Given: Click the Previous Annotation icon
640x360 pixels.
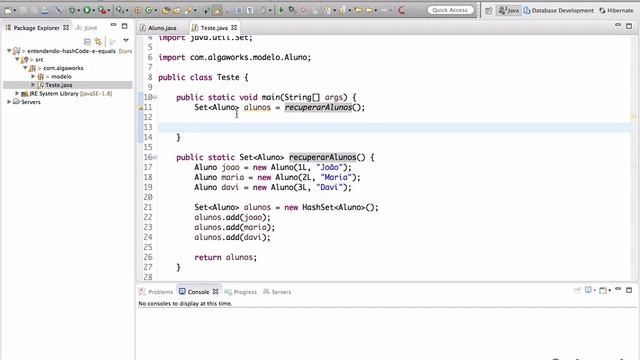Looking at the screenshot, I should coord(342,10).
